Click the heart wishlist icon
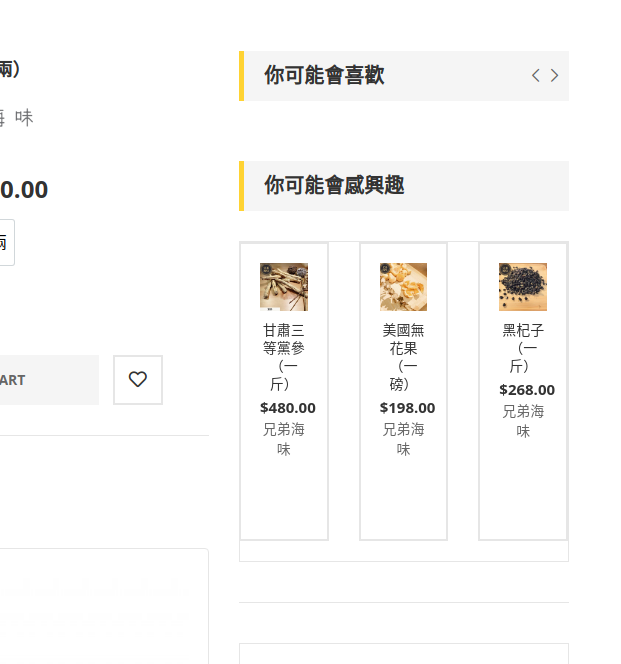 click(x=138, y=379)
